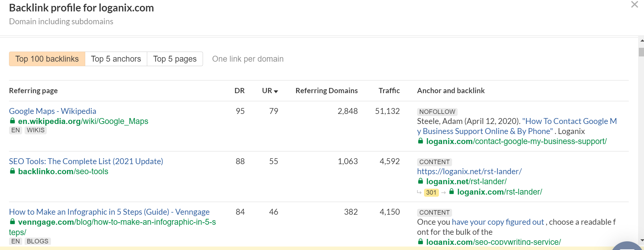Screen dimensions: 644x250
Task: Click padlock icon beside en.wikipedia.org URL
Action: [x=12, y=121]
